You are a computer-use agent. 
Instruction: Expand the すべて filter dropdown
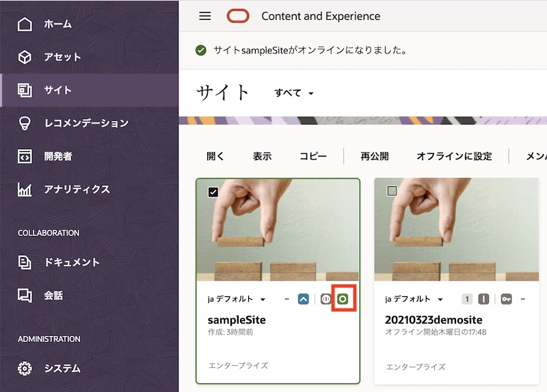[x=294, y=93]
